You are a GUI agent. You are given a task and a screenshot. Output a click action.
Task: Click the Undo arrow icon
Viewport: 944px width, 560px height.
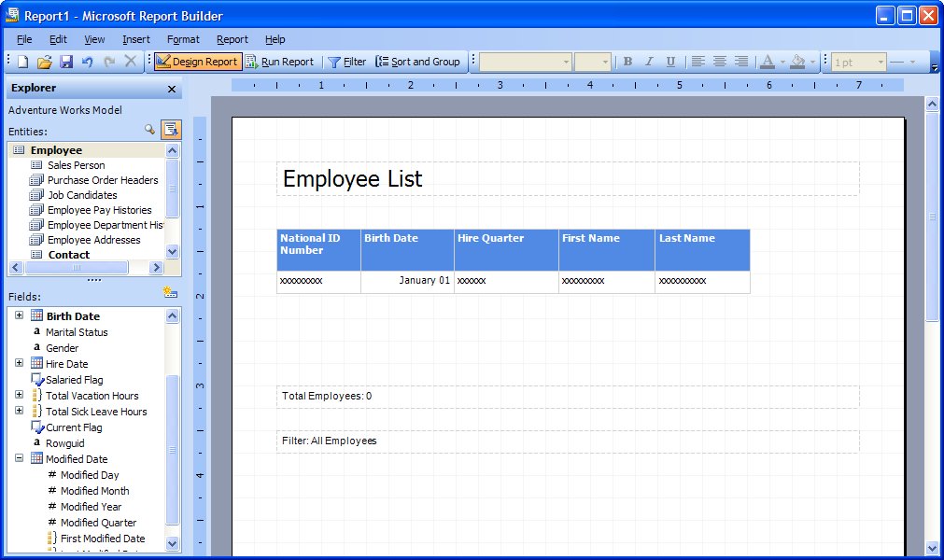(88, 62)
